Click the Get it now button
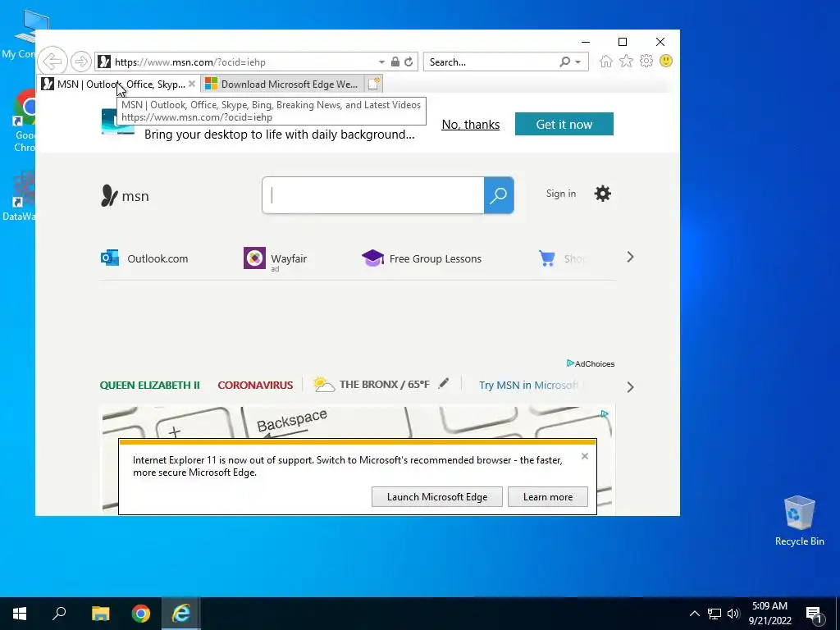 (564, 124)
